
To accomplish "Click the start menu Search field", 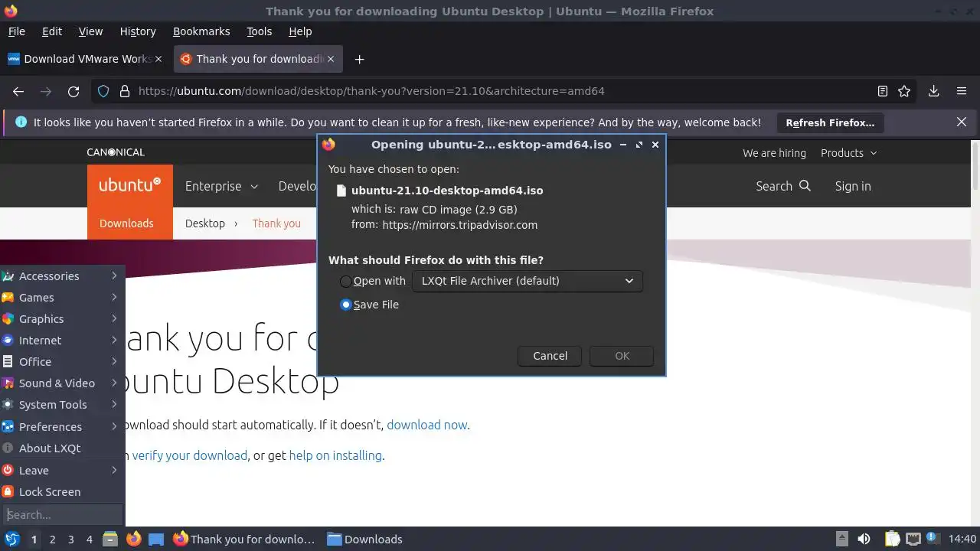I will 63,515.
